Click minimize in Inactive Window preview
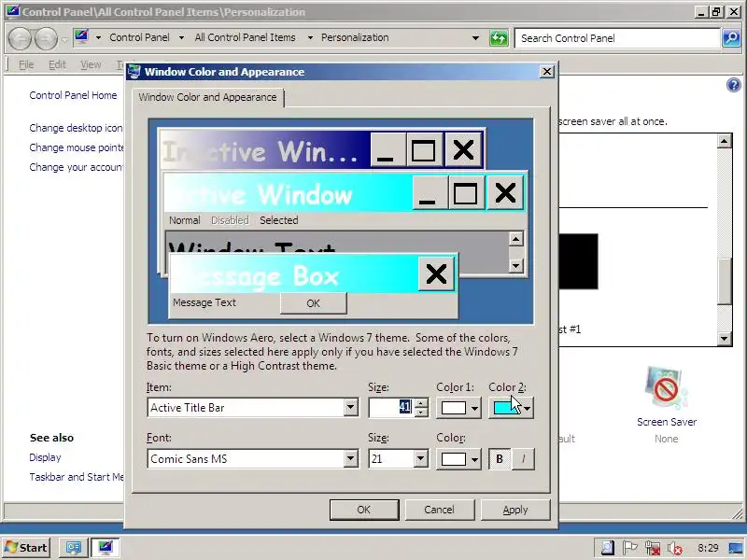 (x=388, y=150)
